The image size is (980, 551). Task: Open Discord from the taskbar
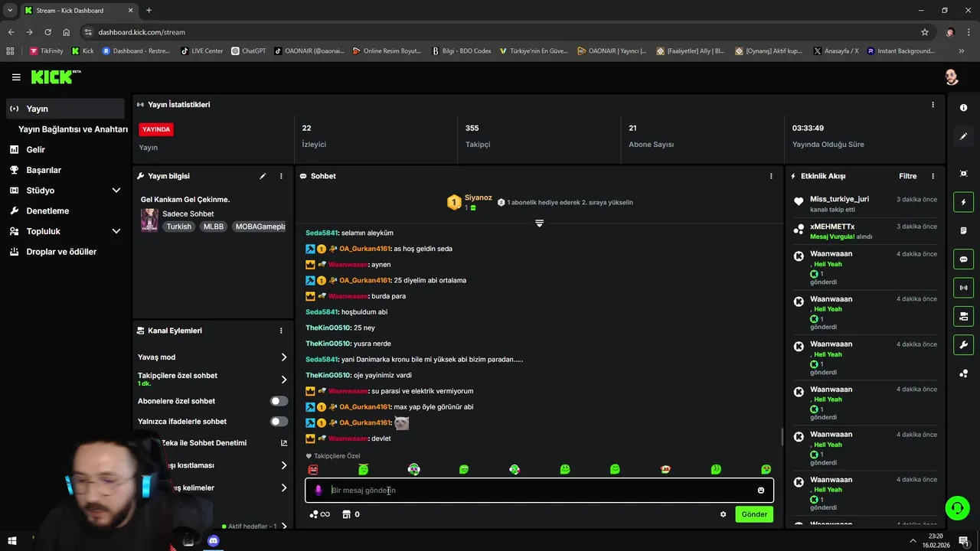(214, 541)
